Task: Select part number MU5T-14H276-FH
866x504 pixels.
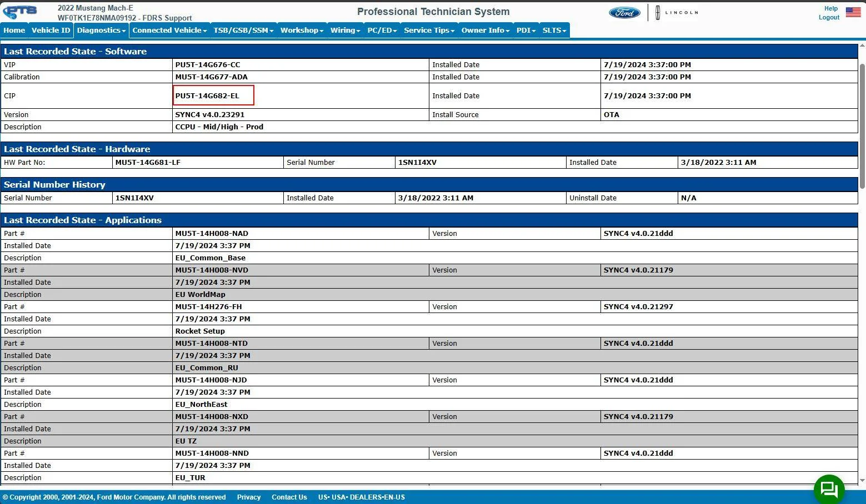Action: click(208, 306)
